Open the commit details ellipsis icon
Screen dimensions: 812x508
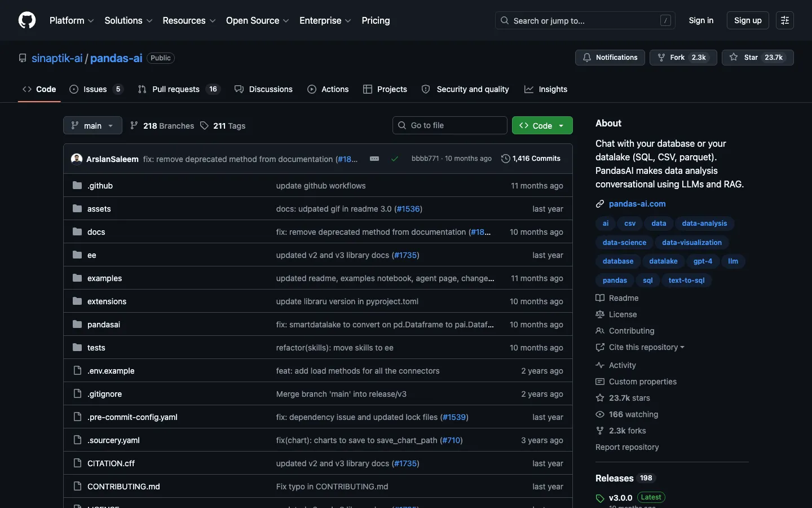pos(374,159)
